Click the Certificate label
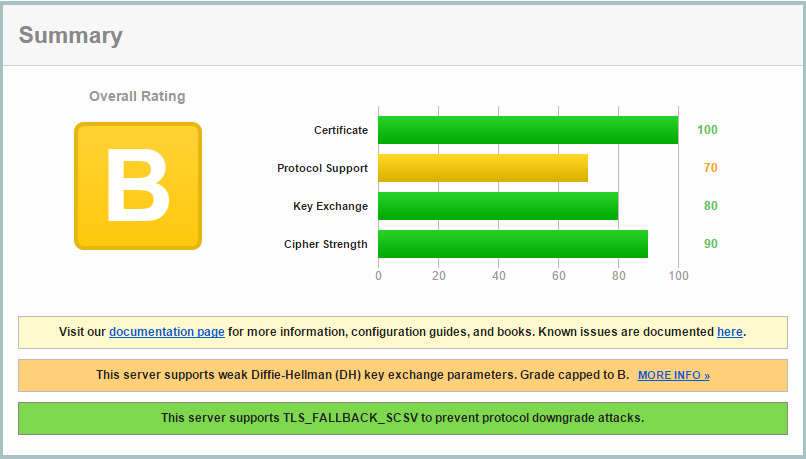Screen dimensions: 806x459 coord(340,130)
